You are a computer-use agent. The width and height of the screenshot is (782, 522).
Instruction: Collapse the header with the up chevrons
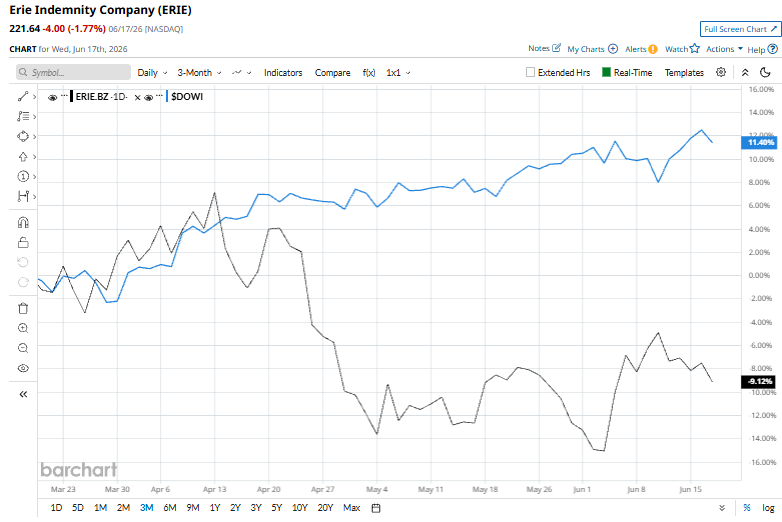(x=745, y=72)
